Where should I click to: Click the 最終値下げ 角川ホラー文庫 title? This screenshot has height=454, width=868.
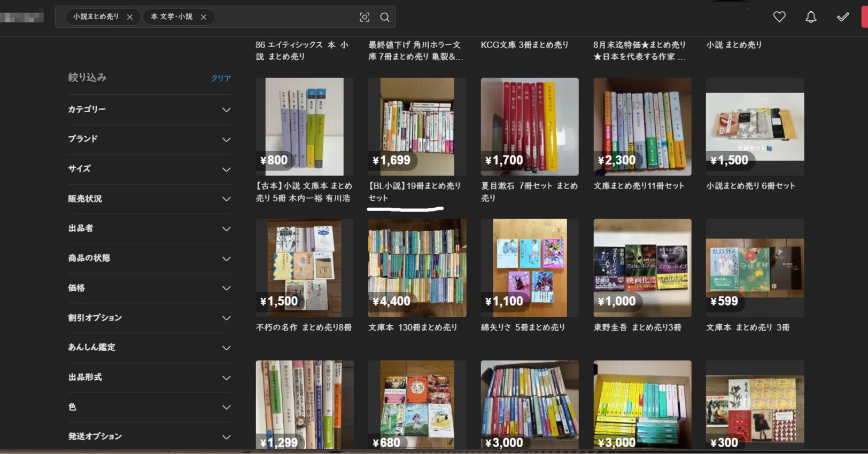(x=415, y=51)
